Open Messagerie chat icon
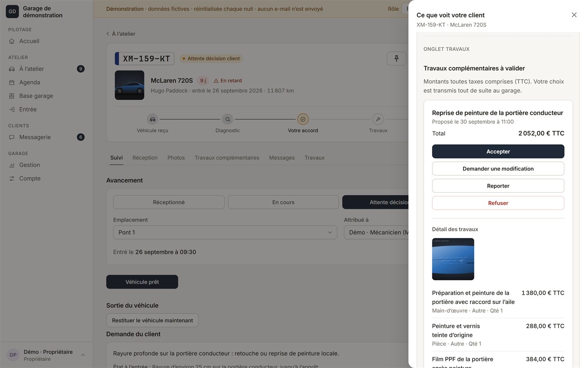 tap(12, 137)
